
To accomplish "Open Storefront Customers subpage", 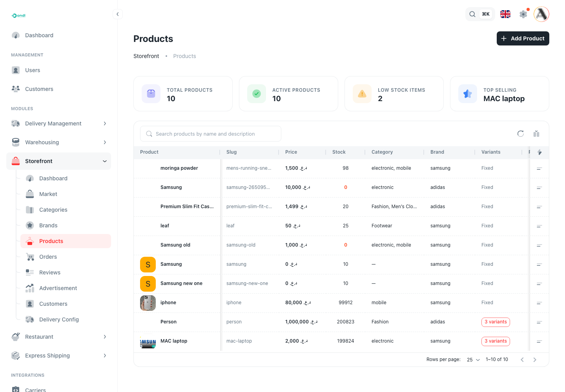I will click(66, 304).
